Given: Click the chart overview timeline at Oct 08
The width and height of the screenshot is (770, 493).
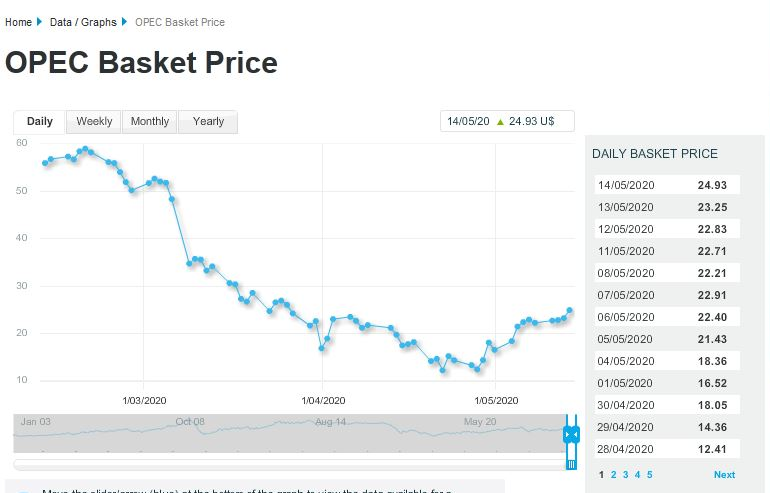Looking at the screenshot, I should click(190, 422).
